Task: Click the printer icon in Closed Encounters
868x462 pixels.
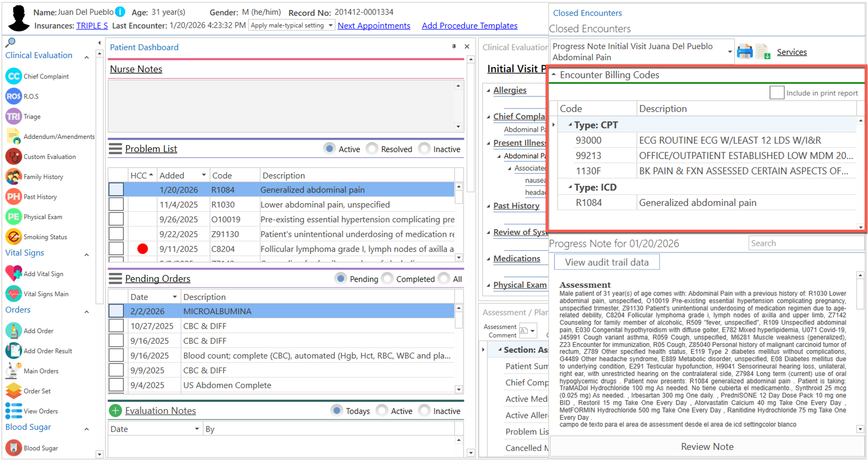Action: (x=744, y=52)
